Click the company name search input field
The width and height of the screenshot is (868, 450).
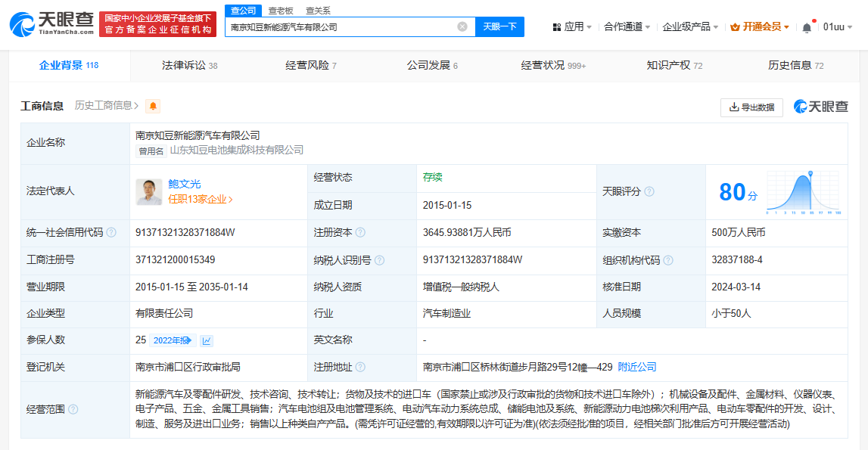(x=341, y=26)
